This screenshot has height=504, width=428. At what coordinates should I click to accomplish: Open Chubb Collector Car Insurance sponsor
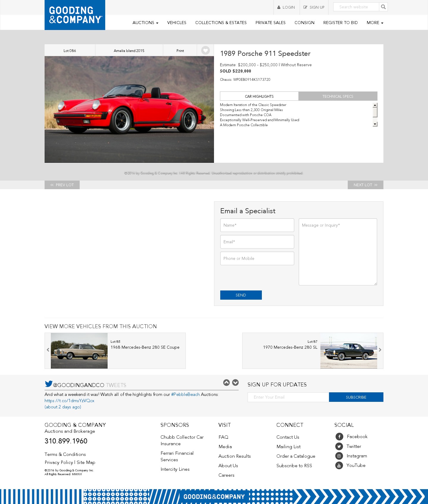(182, 440)
